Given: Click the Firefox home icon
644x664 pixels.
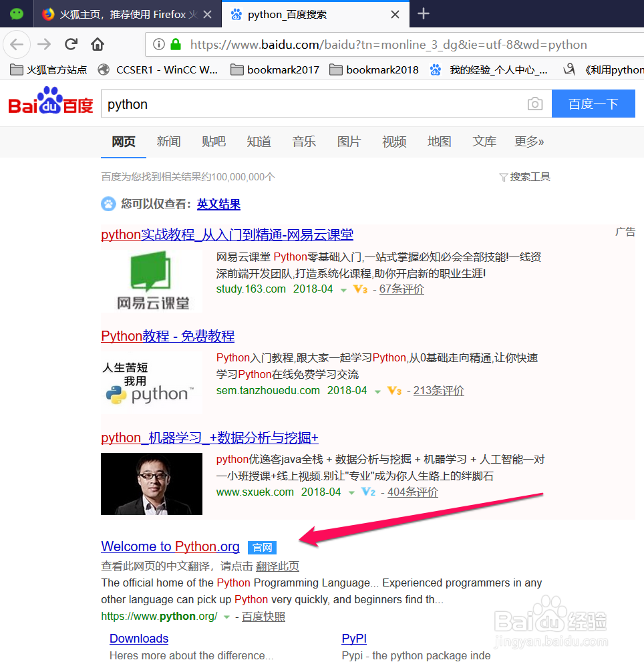Looking at the screenshot, I should point(98,44).
